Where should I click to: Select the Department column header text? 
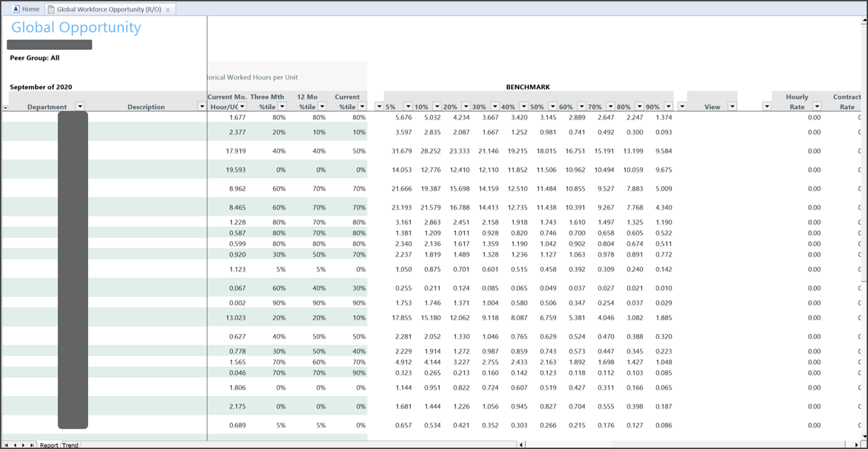click(47, 107)
